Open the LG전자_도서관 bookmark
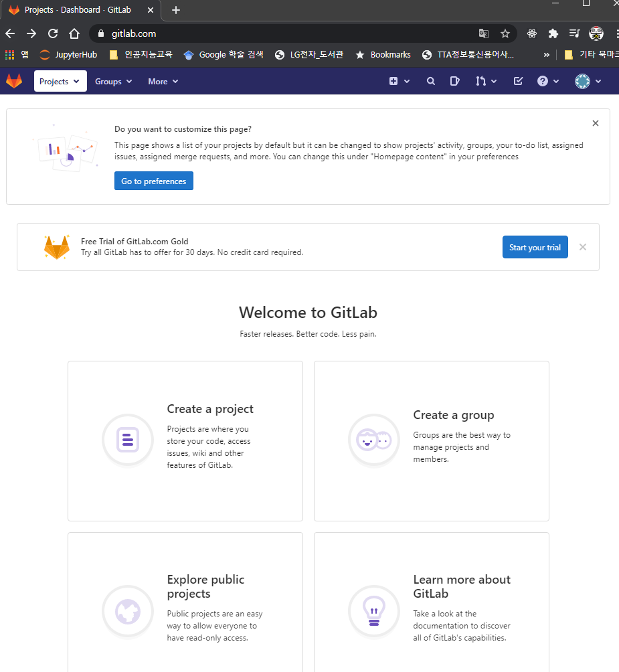The height and width of the screenshot is (672, 619). pyautogui.click(x=309, y=54)
